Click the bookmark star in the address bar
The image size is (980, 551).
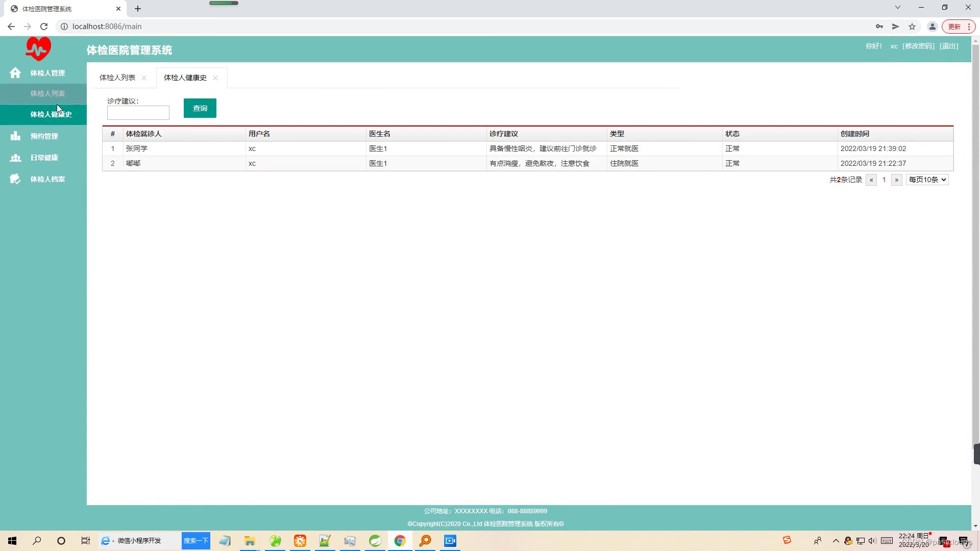(912, 26)
